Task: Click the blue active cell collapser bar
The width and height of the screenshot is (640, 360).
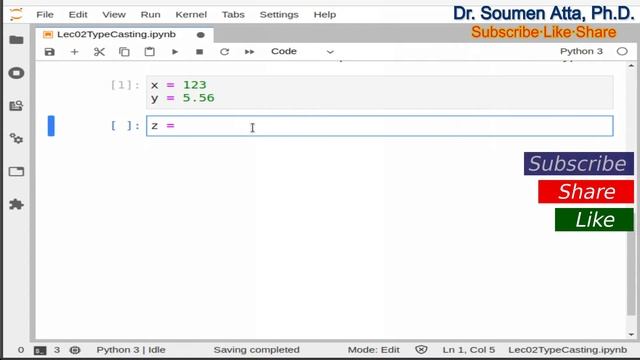Action: pos(51,126)
